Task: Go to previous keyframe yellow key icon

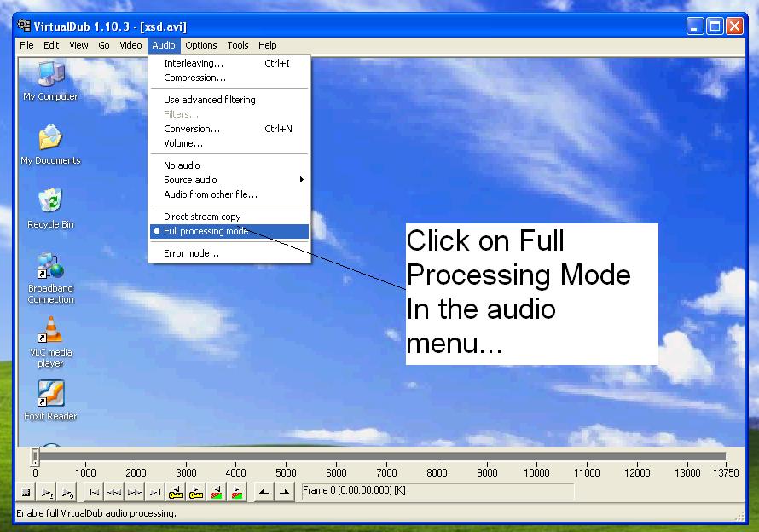Action: point(175,492)
